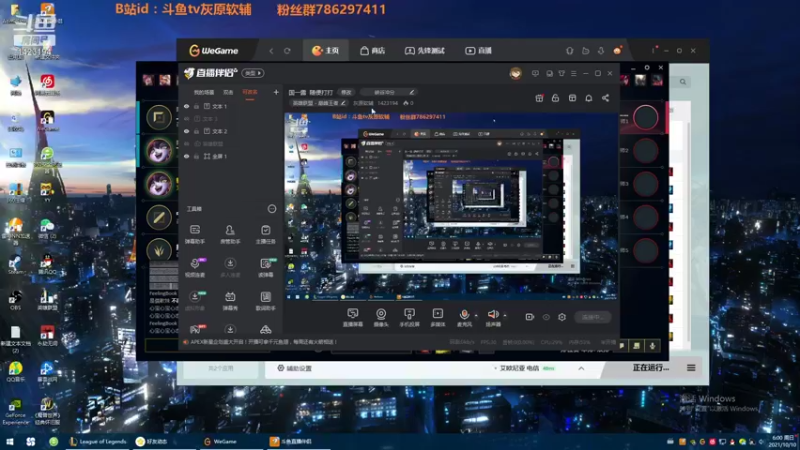Viewport: 800px width, 450px height.
Task: Hide the 全屏 1 layer
Action: click(x=186, y=156)
